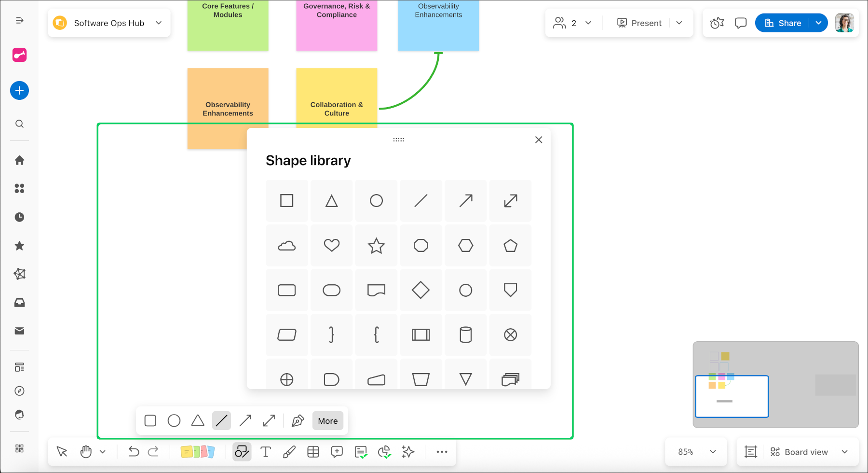Insert a table from the toolbar
Screen dimensions: 868x473
point(313,452)
